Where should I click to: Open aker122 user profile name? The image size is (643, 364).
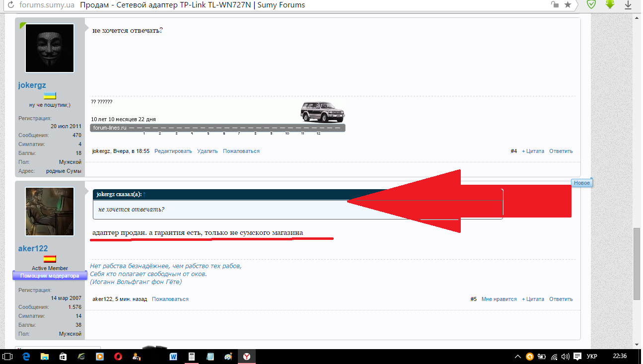33,248
